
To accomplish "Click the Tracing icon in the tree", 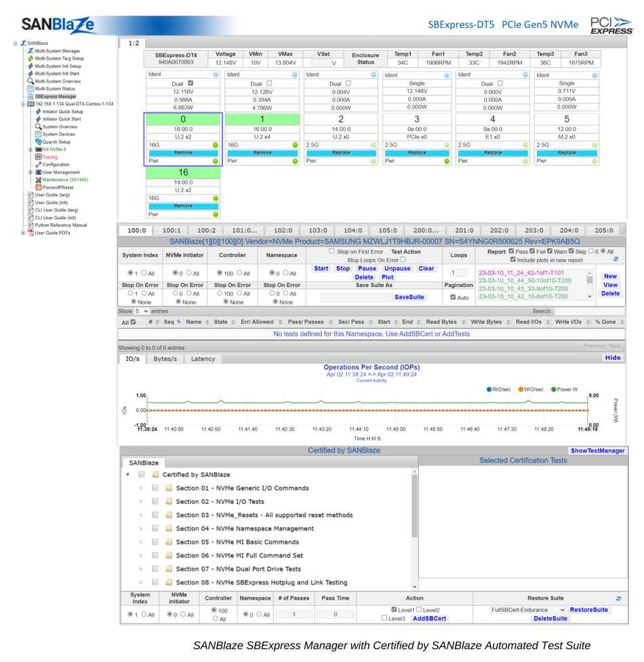I will (39, 157).
